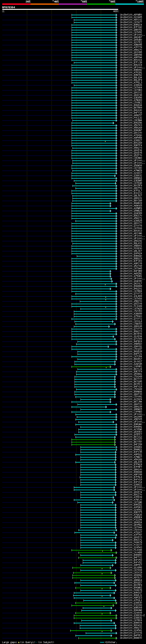
Task: Open hit UniRef100_Q38826
Action: click(x=131, y=85)
